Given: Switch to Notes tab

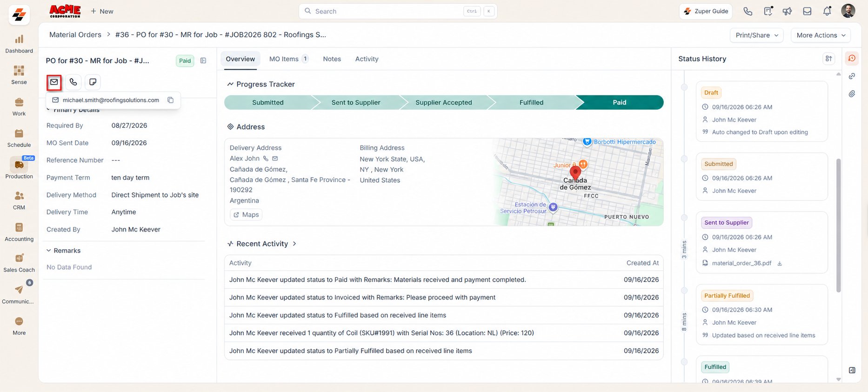Looking at the screenshot, I should click(x=332, y=59).
